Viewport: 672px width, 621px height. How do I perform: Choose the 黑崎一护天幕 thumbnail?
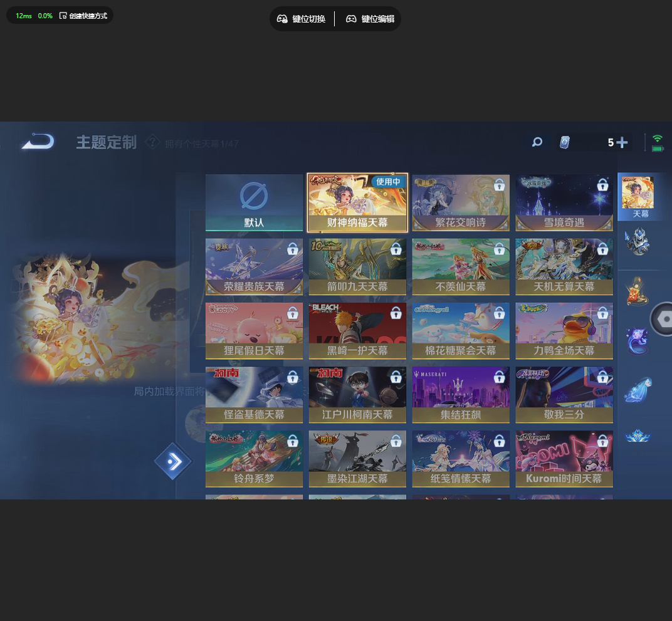(x=357, y=331)
